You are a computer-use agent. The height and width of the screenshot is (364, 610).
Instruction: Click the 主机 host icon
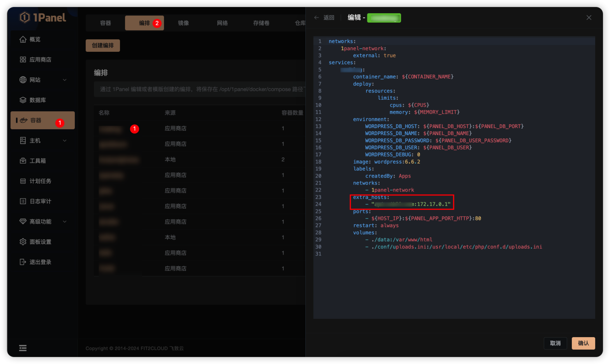coord(23,141)
